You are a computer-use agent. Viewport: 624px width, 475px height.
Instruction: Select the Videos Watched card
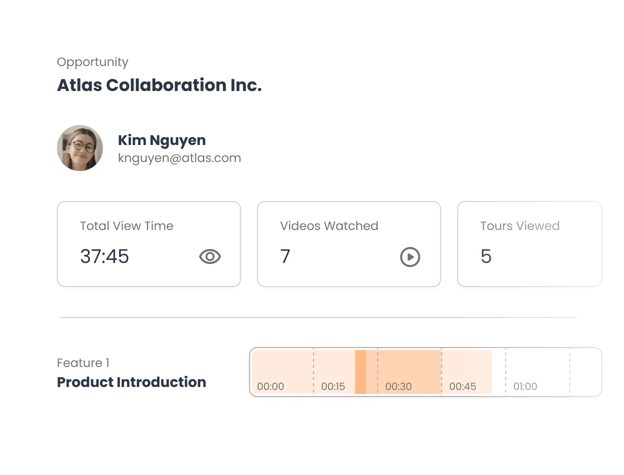click(349, 244)
